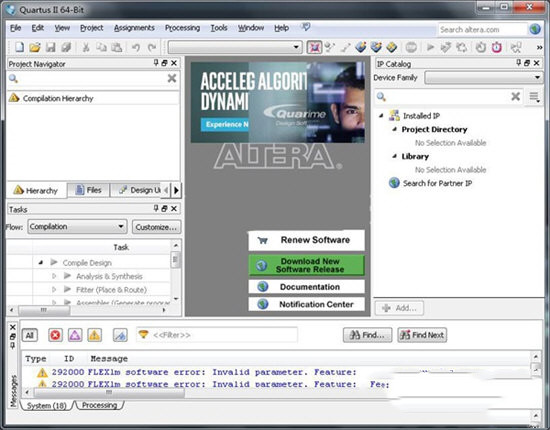Image resolution: width=550 pixels, height=430 pixels.
Task: Click the Open folder toolbar icon
Action: [x=35, y=47]
